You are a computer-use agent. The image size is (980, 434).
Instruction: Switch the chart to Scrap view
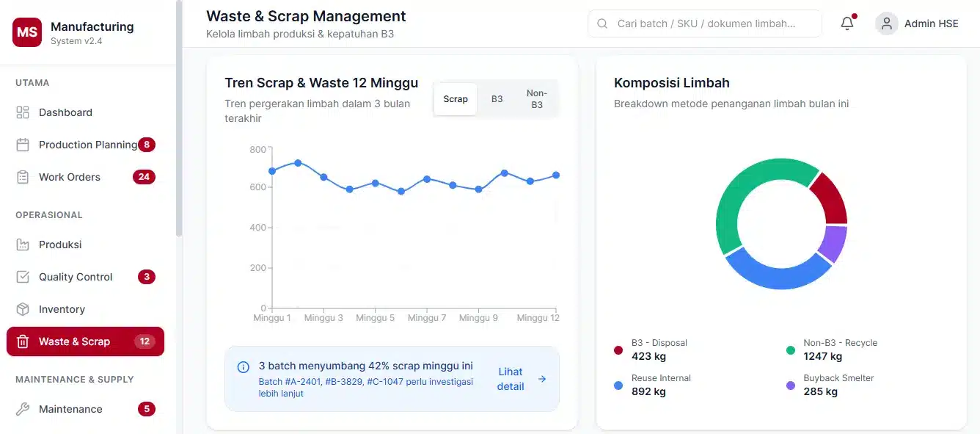pos(456,99)
